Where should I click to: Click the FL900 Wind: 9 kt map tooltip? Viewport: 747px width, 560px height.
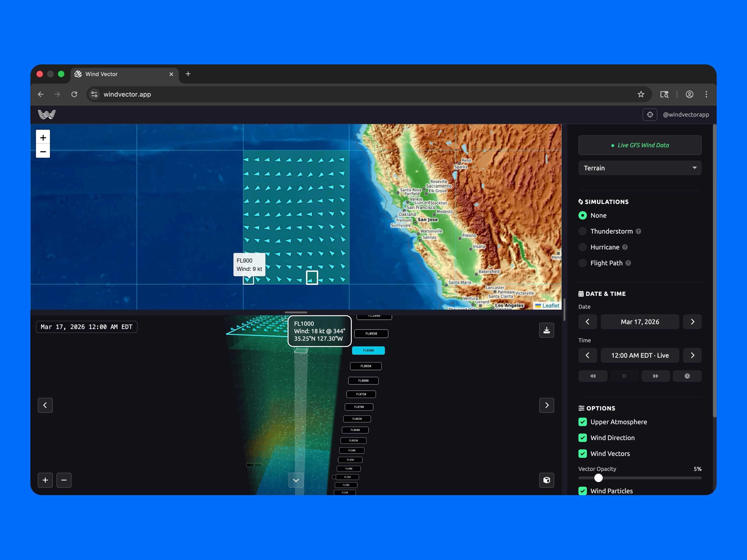[249, 265]
